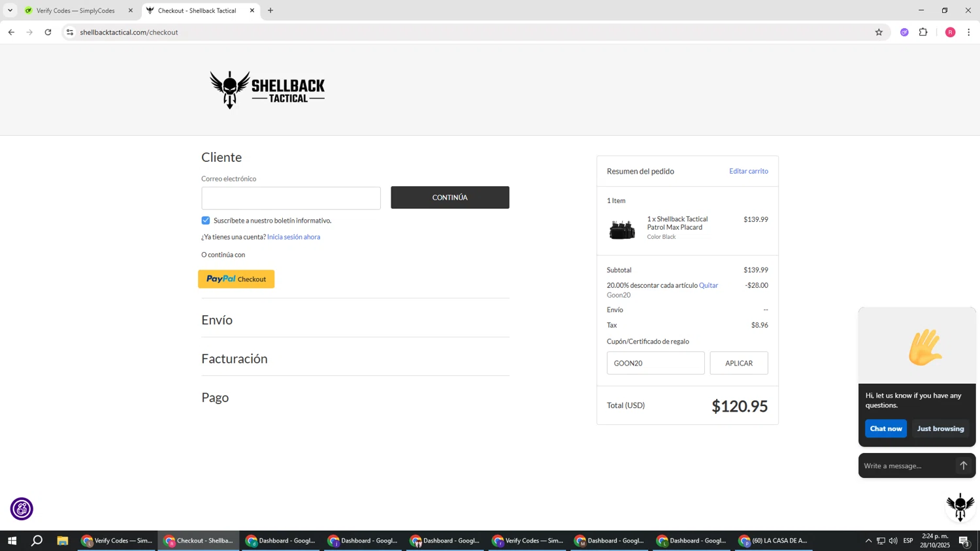This screenshot has height=551, width=980.
Task: Click the Shellback Tactical logo
Action: tap(267, 89)
